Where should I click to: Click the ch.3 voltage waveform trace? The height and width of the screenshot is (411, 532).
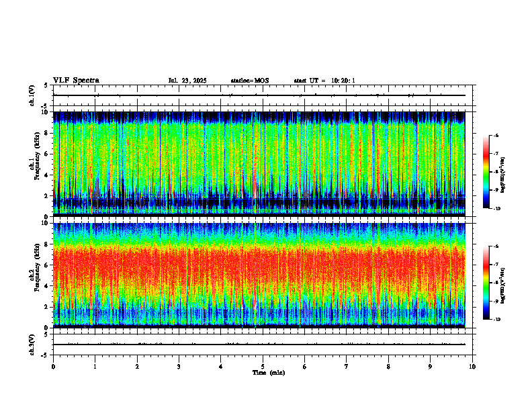pyautogui.click(x=259, y=345)
